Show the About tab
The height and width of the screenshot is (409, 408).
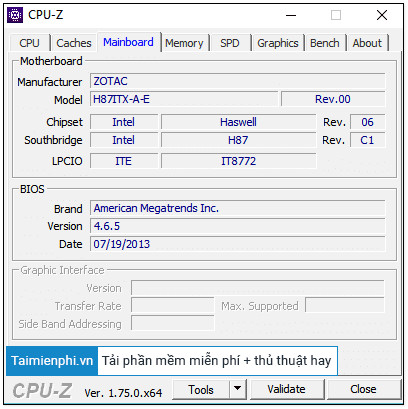[367, 43]
